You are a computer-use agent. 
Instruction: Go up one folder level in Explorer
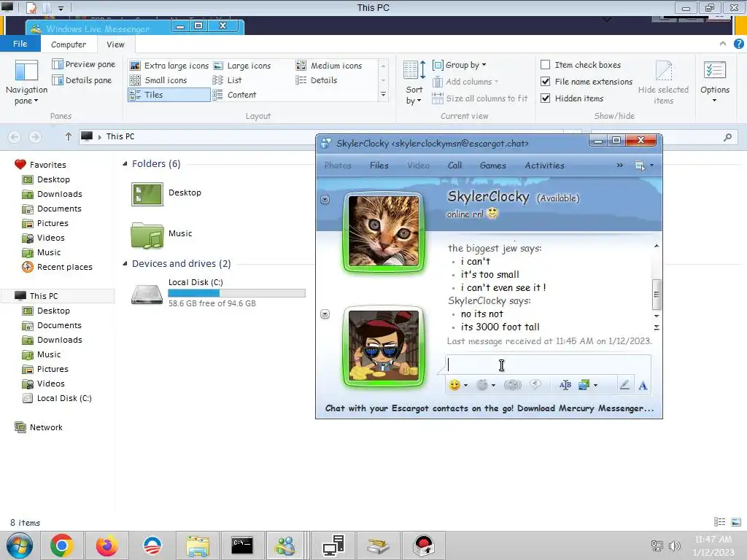click(x=68, y=136)
